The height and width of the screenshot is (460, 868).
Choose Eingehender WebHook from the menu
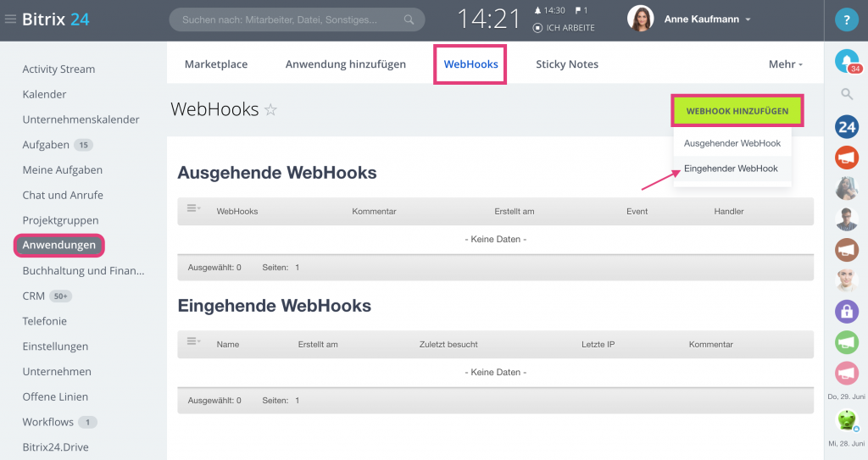(x=731, y=169)
